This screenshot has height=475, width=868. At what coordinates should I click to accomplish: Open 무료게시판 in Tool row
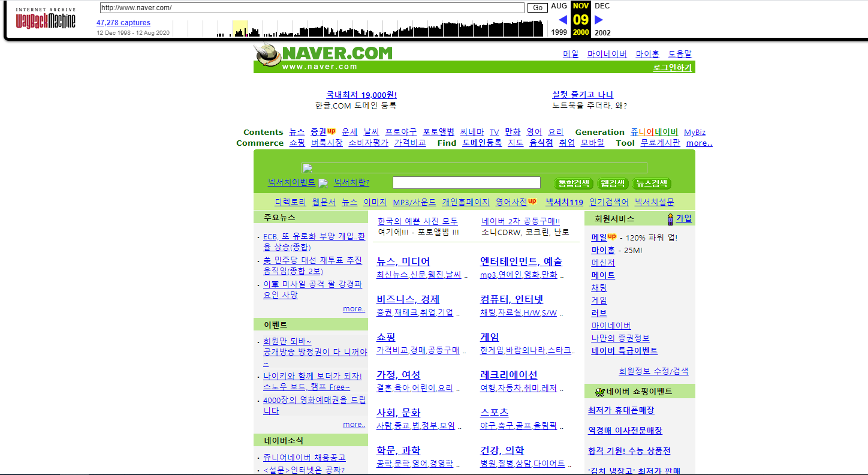[x=661, y=143]
